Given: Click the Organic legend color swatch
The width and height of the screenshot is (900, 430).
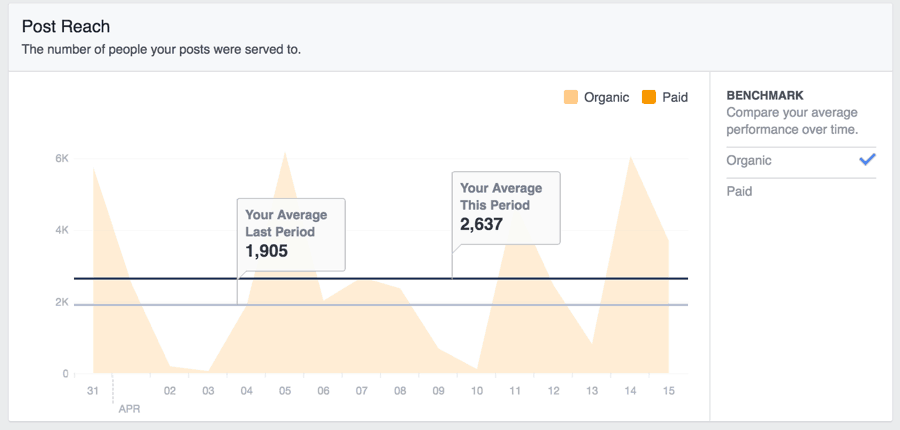Looking at the screenshot, I should tap(571, 97).
